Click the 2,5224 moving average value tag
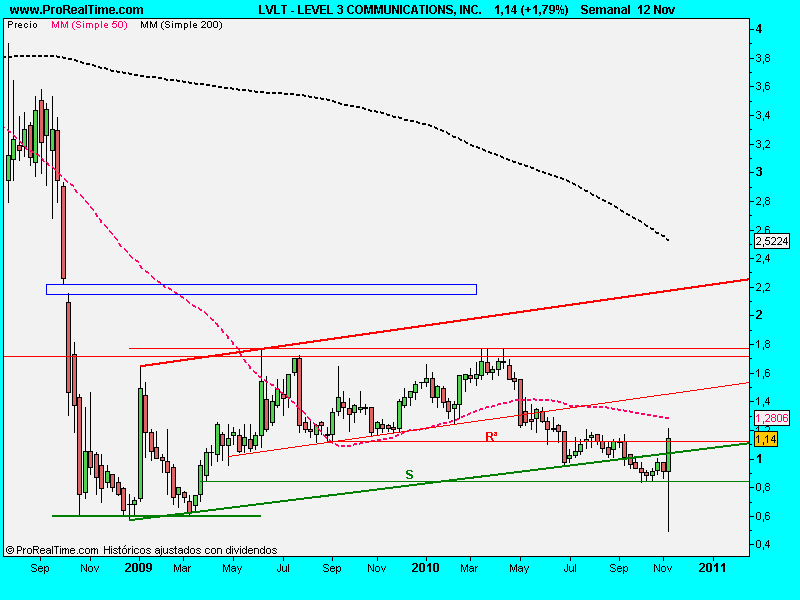 [x=771, y=241]
